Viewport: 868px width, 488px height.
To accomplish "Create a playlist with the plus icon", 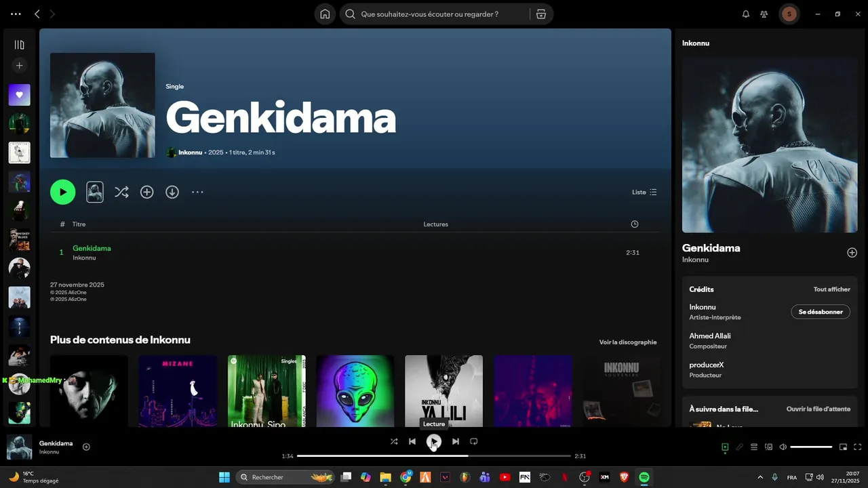I will (x=19, y=66).
